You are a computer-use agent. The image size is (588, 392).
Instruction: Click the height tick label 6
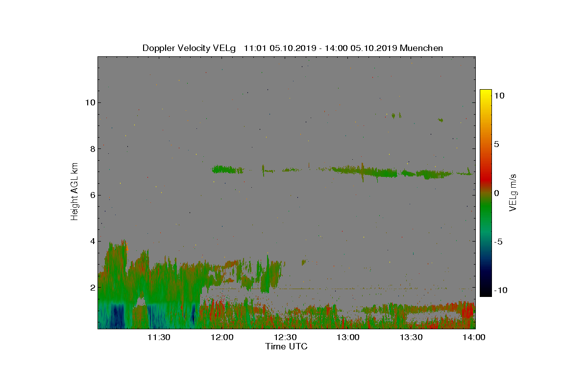coord(92,195)
